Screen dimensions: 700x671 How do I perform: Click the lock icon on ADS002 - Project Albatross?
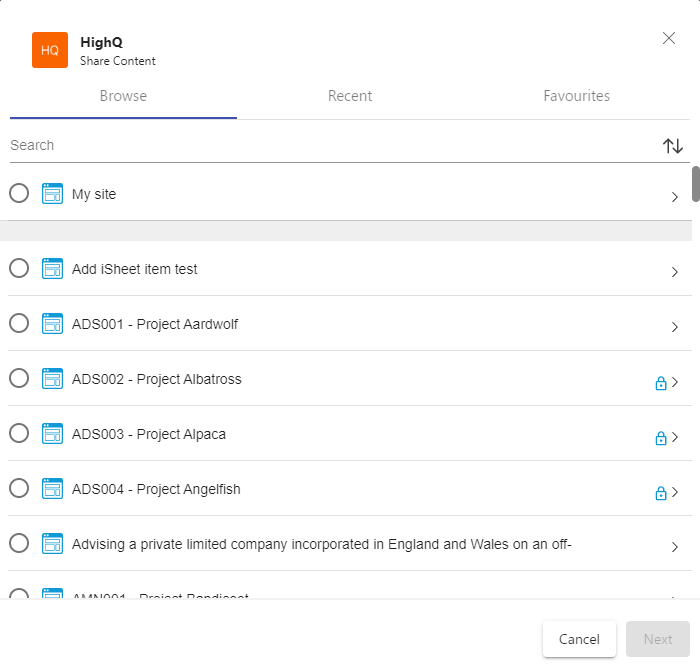(660, 382)
